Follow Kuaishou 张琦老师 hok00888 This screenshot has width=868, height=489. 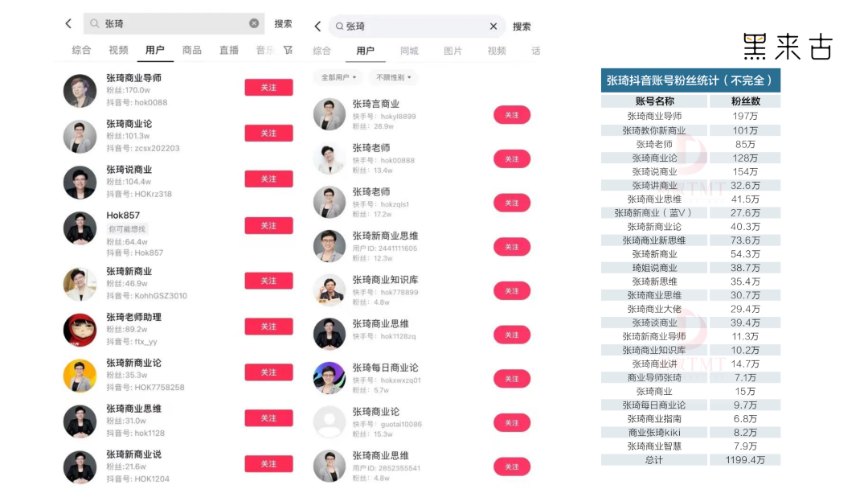(511, 159)
